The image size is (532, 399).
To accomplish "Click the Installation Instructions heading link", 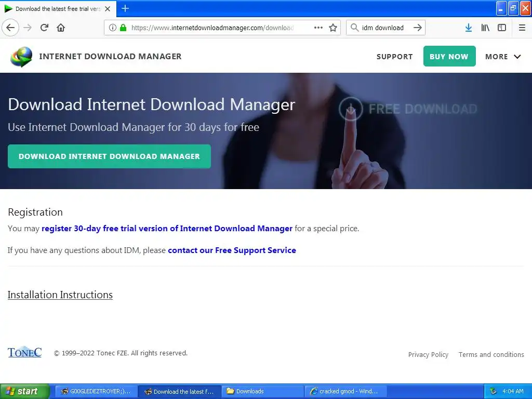I will pos(60,295).
